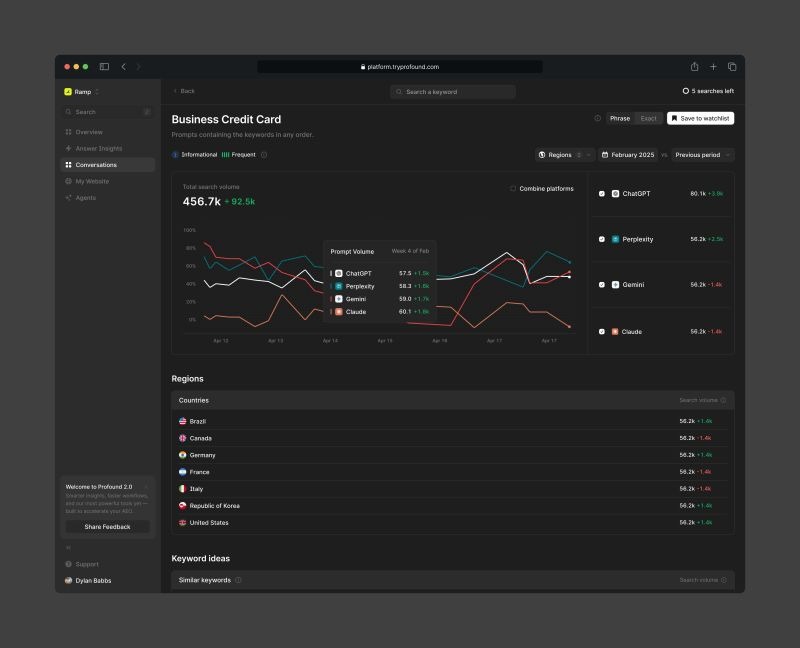The image size is (800, 648).
Task: Click the Claude icon in Prompt Volume tooltip
Action: click(339, 312)
